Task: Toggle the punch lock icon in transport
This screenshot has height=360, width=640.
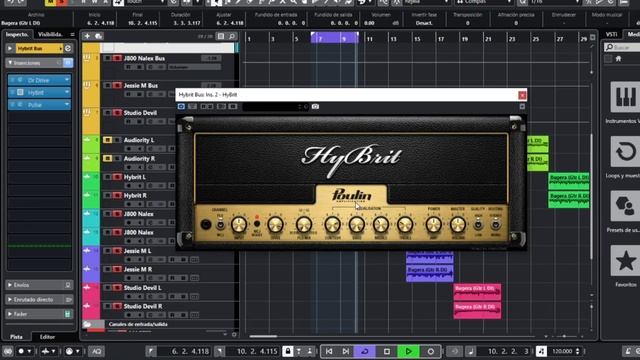Action: pyautogui.click(x=288, y=351)
